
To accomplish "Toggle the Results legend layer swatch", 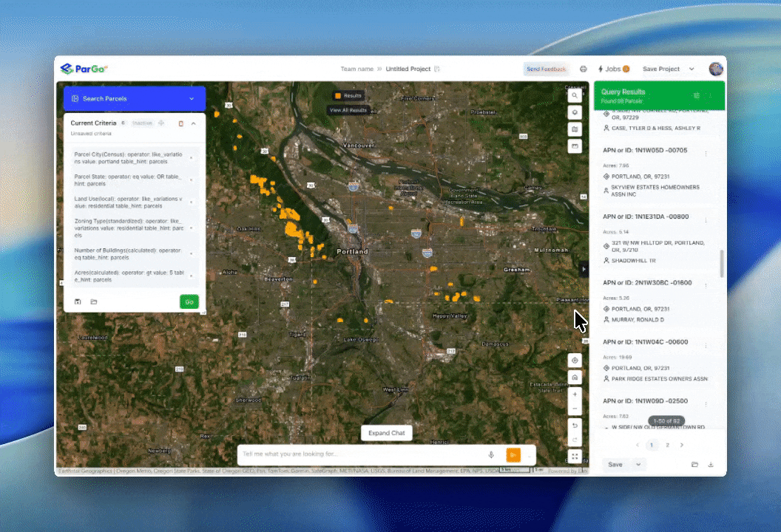I will 338,95.
